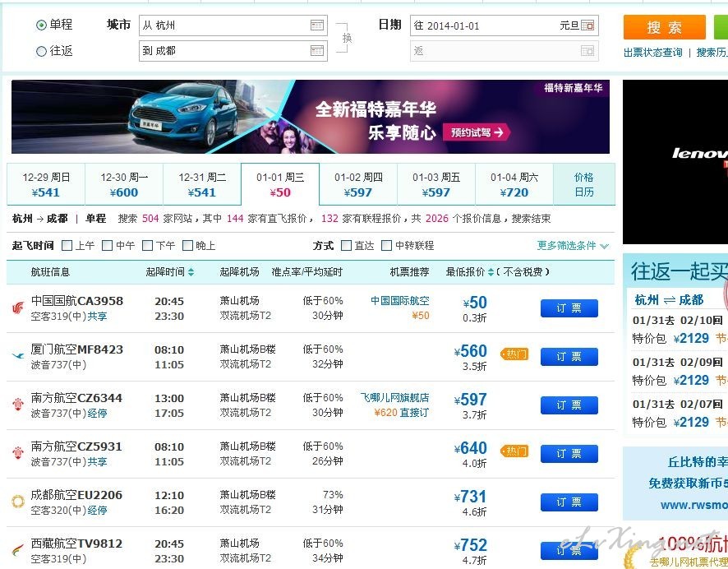Click the destination city field 到 成都
The width and height of the screenshot is (728, 569).
(x=233, y=51)
